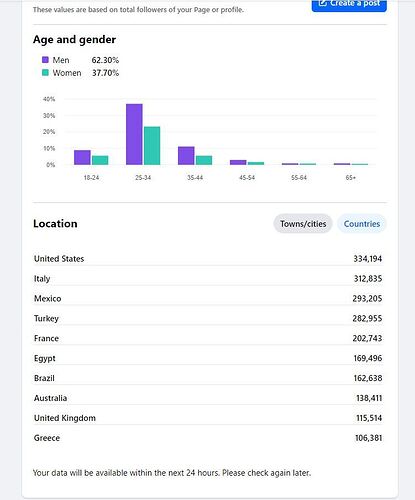Viewport: 415px width, 500px height.
Task: Click the purple Men legend swatch
Action: 45,60
